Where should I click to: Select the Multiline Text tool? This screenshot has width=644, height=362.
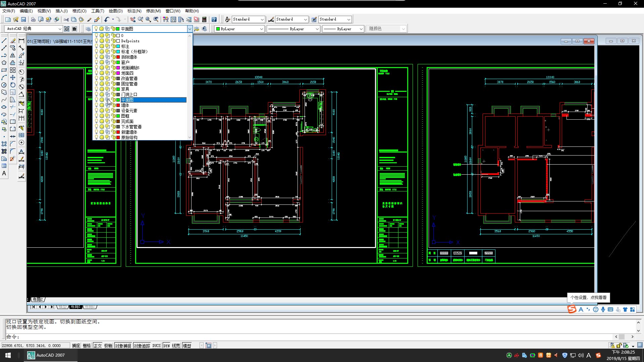click(4, 173)
